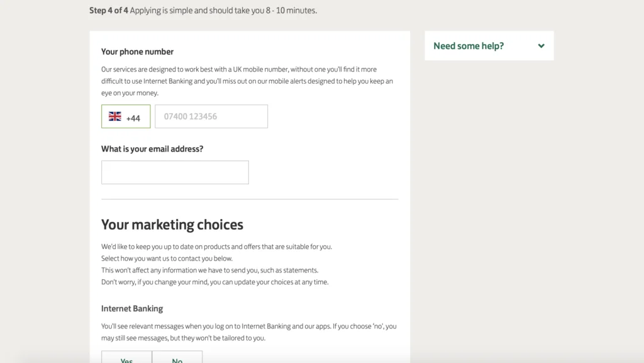Expand the Need some help? panel

point(489,45)
